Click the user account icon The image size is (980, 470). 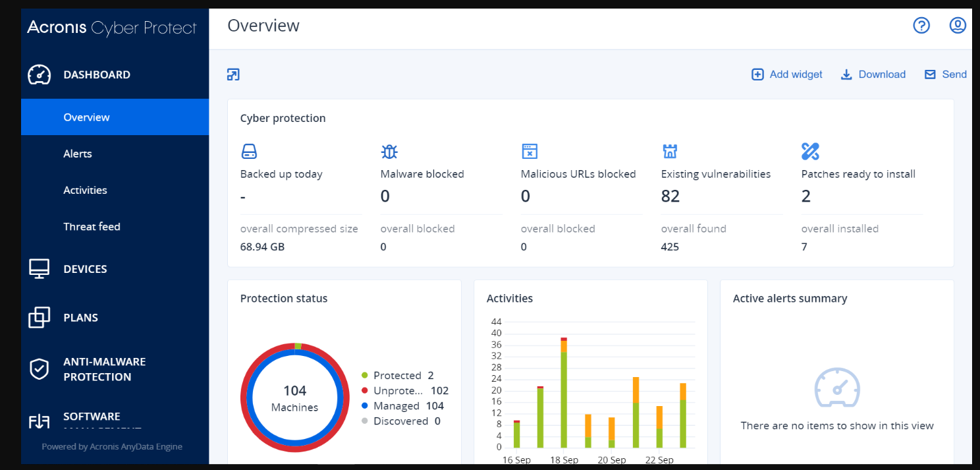coord(958,26)
